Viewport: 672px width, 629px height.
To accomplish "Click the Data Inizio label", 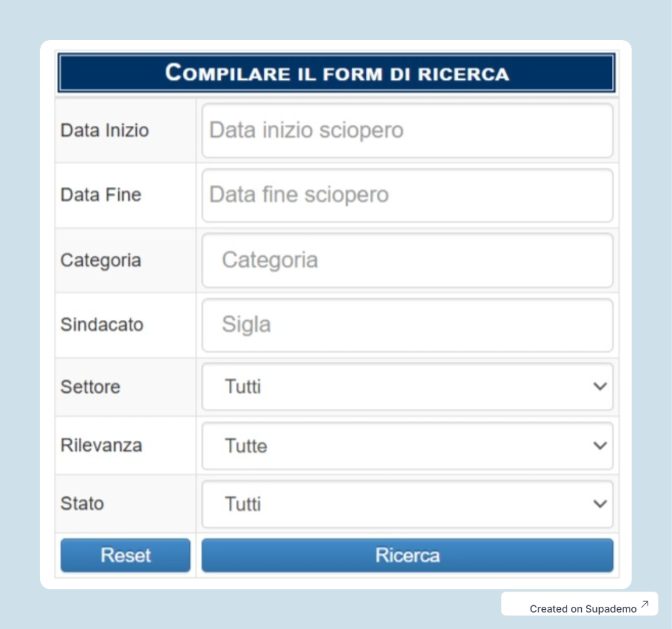I will [105, 130].
